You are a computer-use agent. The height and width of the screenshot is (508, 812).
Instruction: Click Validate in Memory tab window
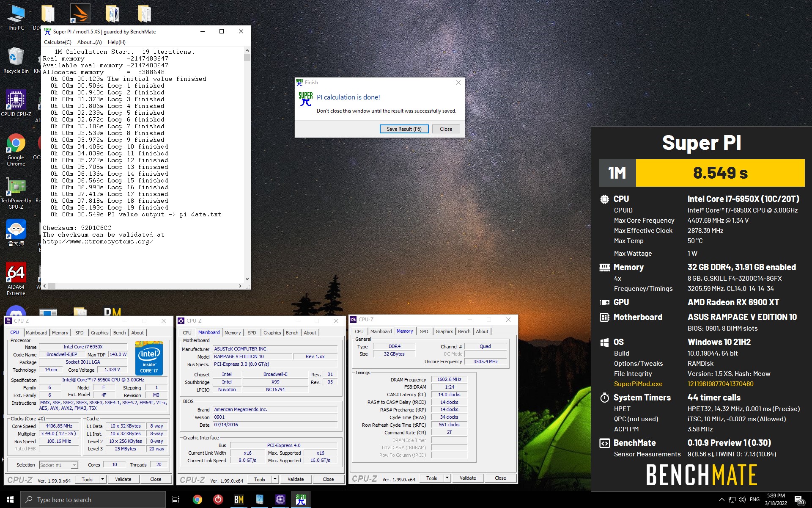[x=468, y=478]
